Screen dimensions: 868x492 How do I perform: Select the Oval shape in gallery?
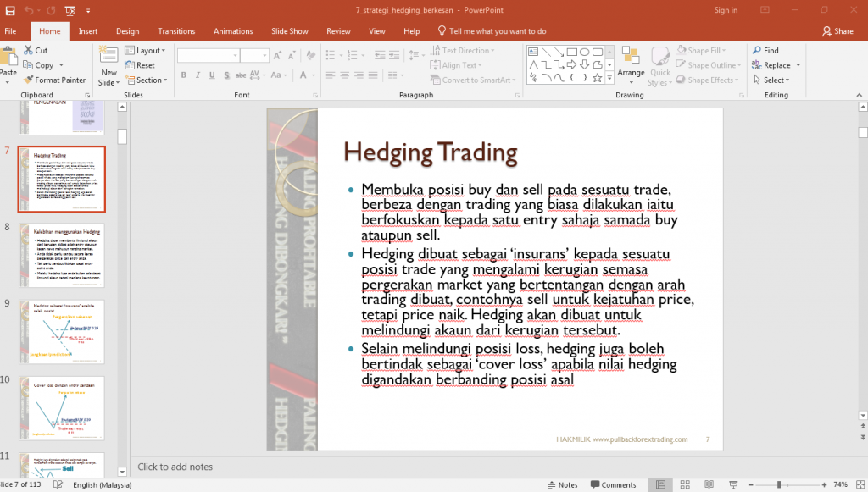[585, 52]
